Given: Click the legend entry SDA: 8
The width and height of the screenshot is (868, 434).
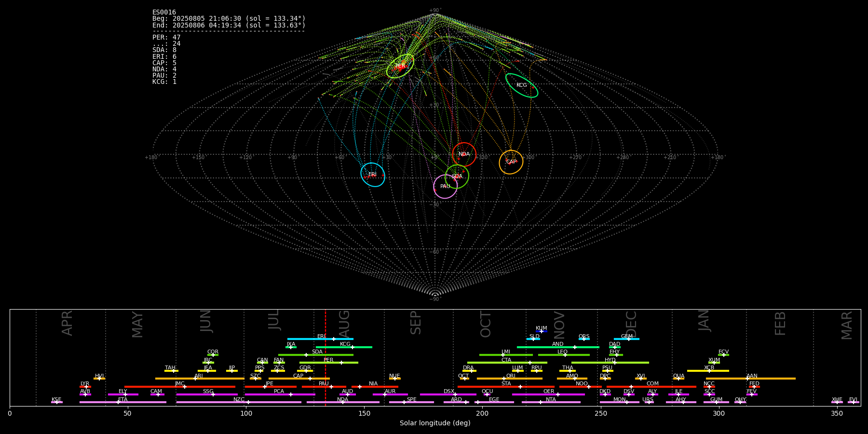Looking at the screenshot, I should (164, 50).
